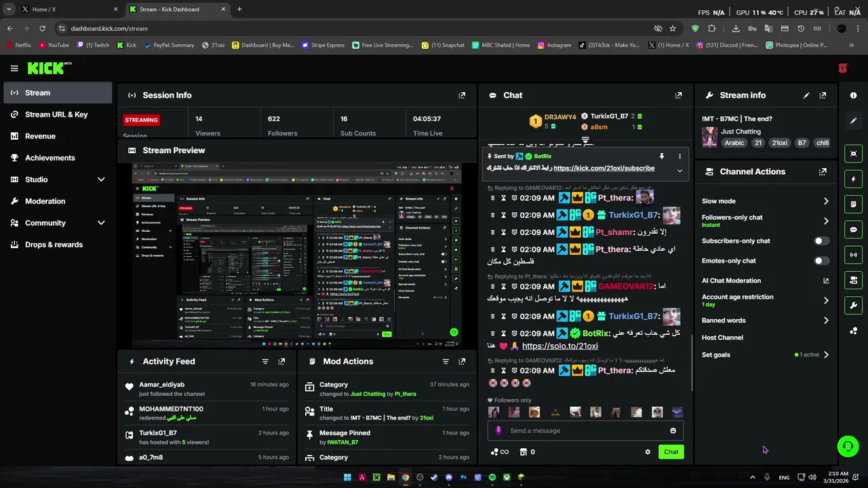Open chat settings gear icon

click(x=648, y=452)
